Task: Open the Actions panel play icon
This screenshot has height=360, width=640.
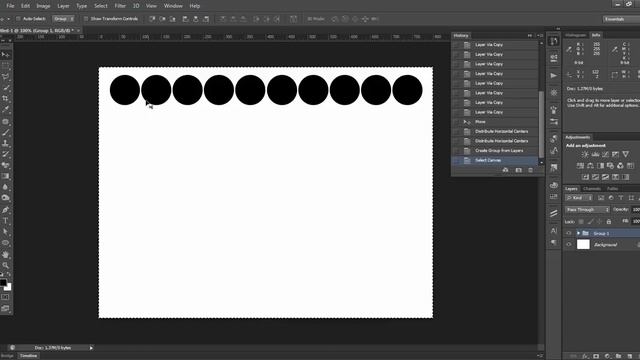Action: [553, 76]
